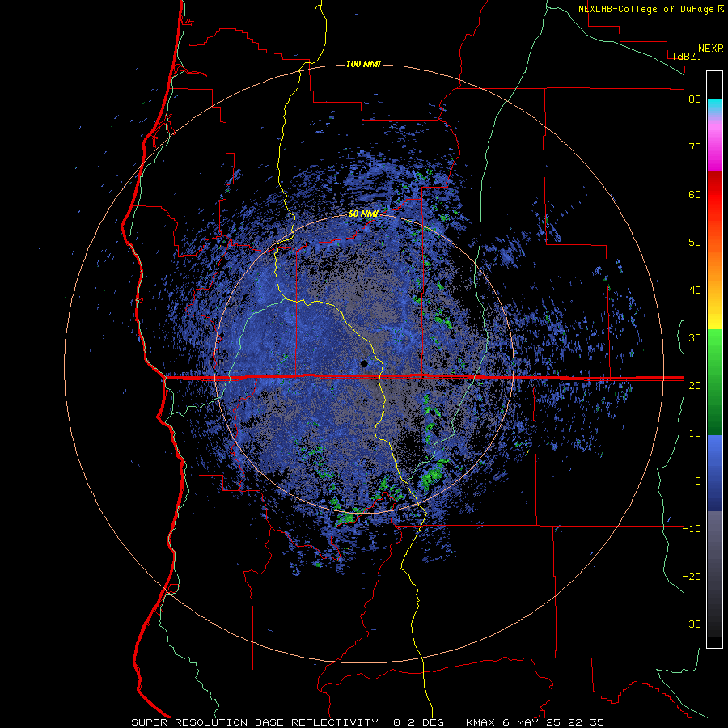Click the 100 NMI range ring label
This screenshot has width=728, height=728.
coord(363,64)
